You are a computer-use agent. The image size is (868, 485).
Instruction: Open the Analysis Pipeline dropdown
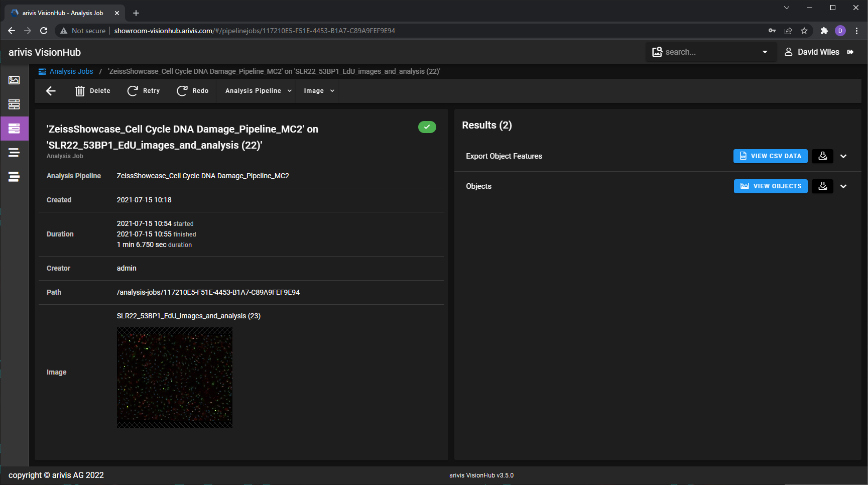coord(257,91)
